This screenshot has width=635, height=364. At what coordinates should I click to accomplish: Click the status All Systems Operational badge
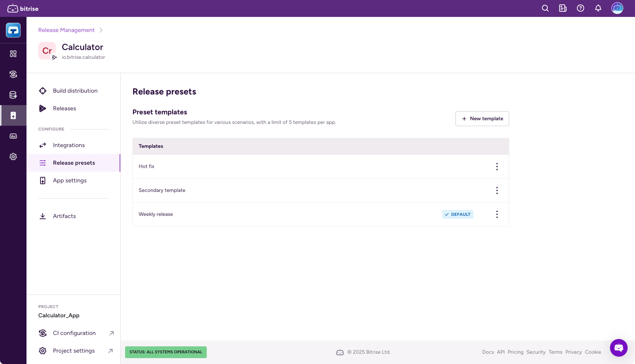point(166,352)
